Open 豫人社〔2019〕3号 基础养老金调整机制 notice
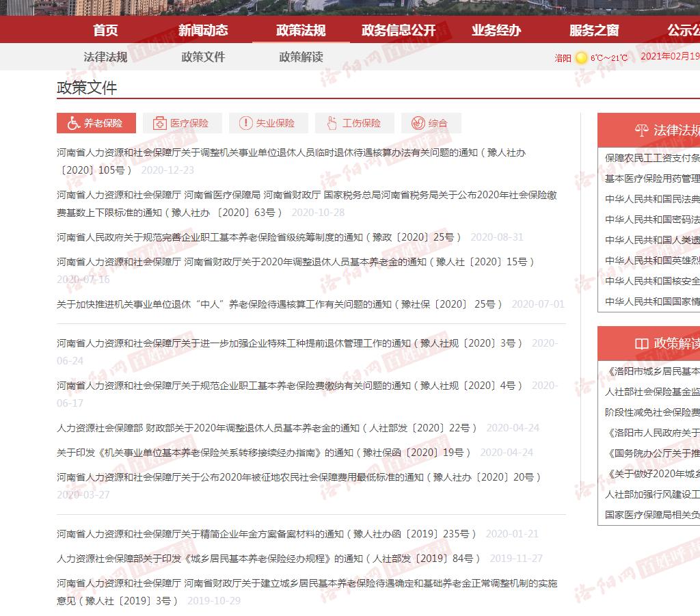700x616 pixels. 307,592
